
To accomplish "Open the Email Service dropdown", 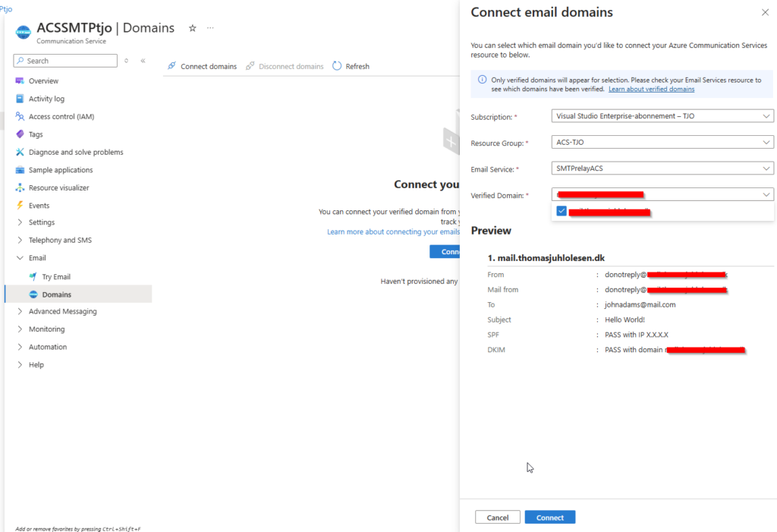I will point(662,168).
